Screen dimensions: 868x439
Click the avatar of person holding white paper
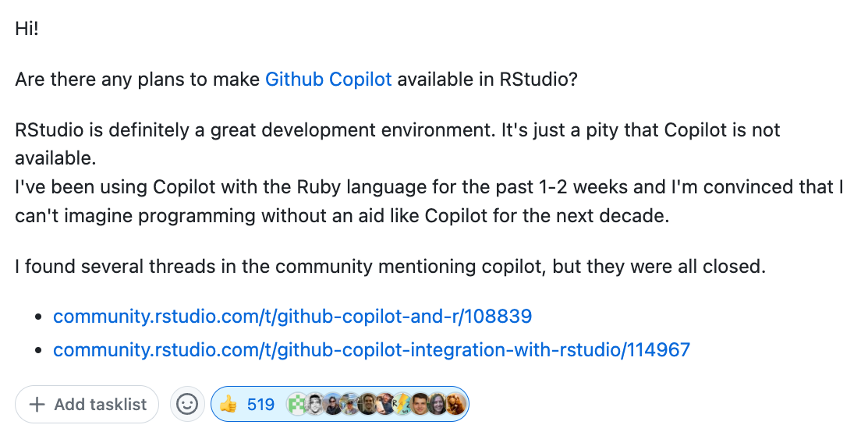pos(385,405)
